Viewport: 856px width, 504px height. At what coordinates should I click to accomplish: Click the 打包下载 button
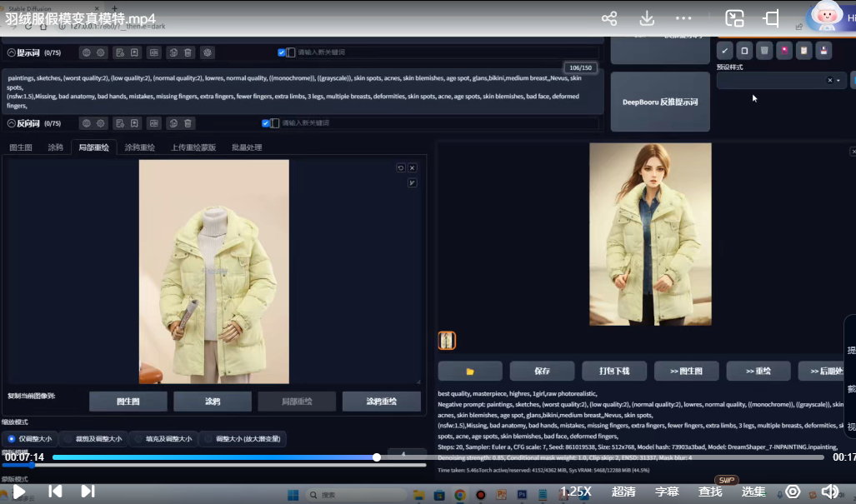(614, 371)
